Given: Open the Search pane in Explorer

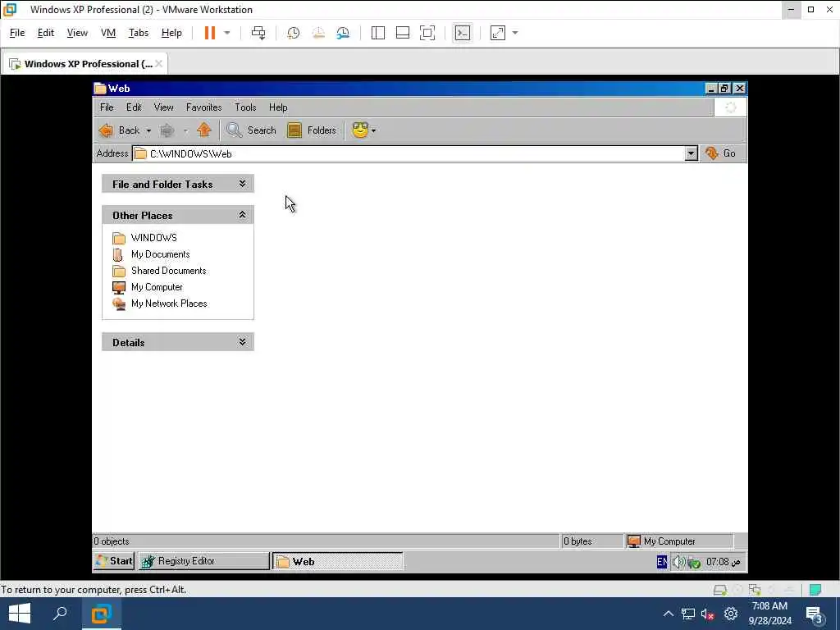Looking at the screenshot, I should pyautogui.click(x=251, y=130).
